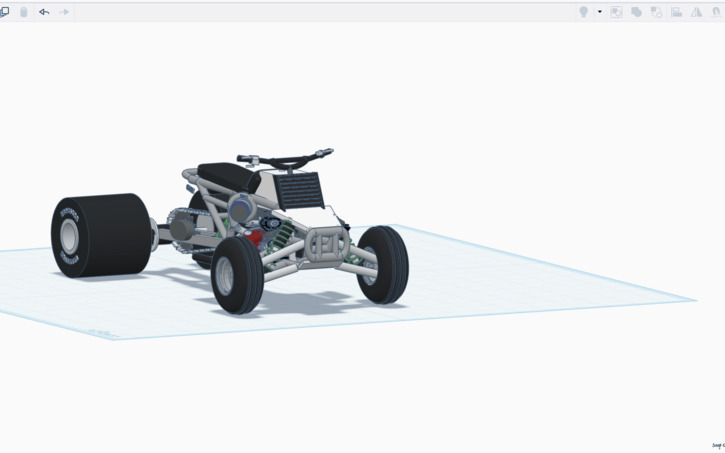This screenshot has height=453, width=725.
Task: Undo the last action
Action: pyautogui.click(x=44, y=12)
